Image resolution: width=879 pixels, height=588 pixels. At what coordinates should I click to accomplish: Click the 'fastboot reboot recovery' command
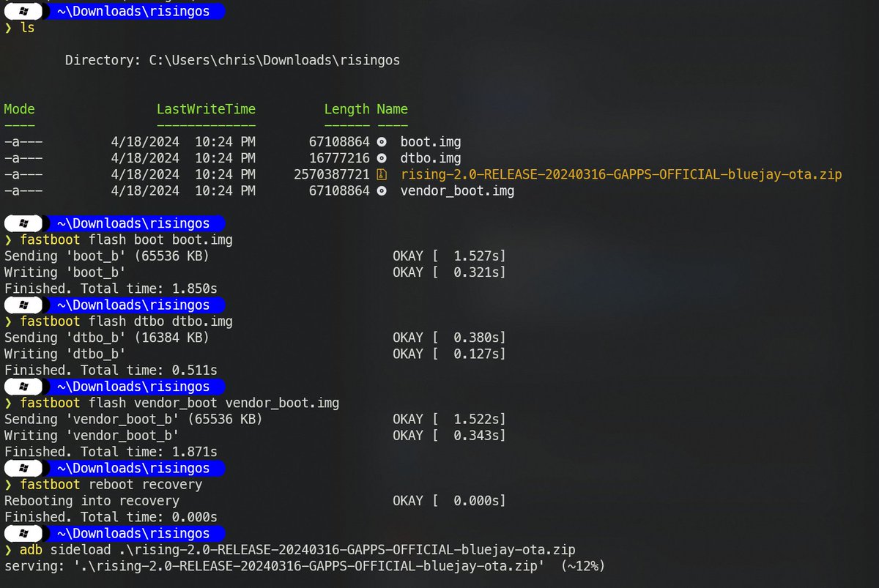pos(111,484)
